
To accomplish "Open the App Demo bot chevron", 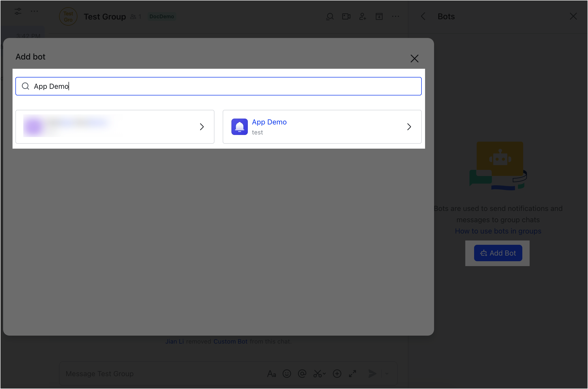I will pyautogui.click(x=409, y=127).
